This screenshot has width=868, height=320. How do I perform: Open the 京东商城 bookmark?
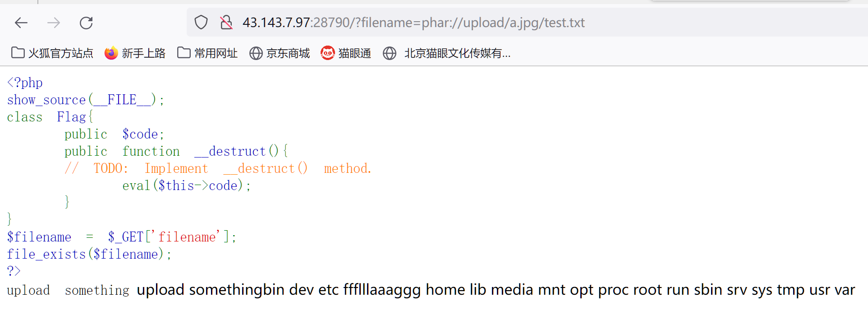[280, 53]
